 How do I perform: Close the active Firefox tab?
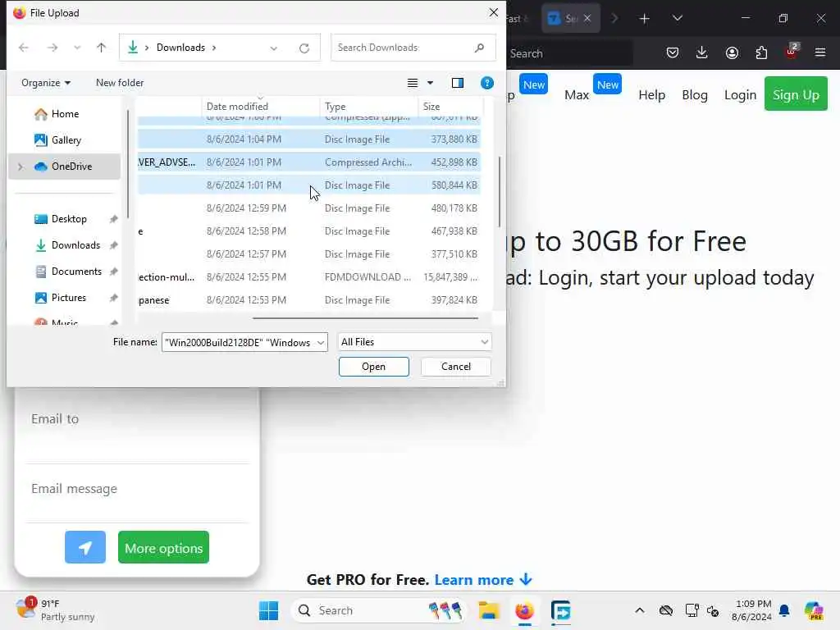tap(587, 18)
